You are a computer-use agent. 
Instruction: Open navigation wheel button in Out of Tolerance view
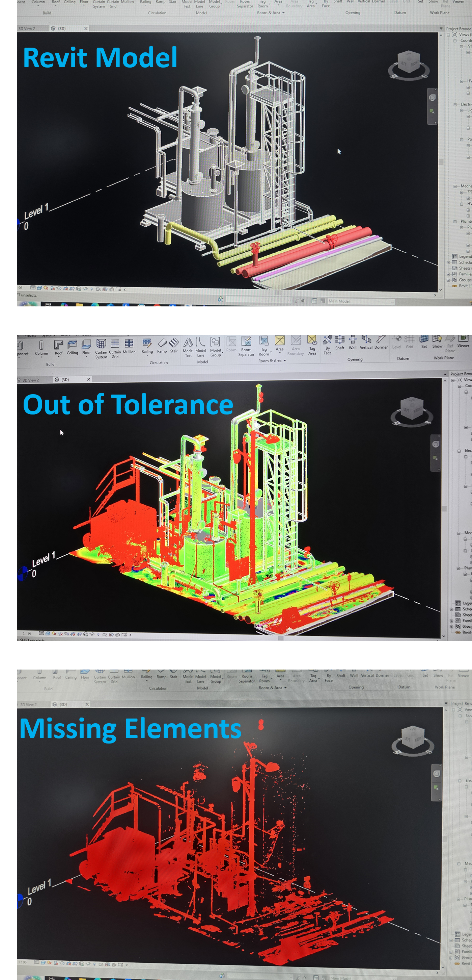(x=436, y=444)
